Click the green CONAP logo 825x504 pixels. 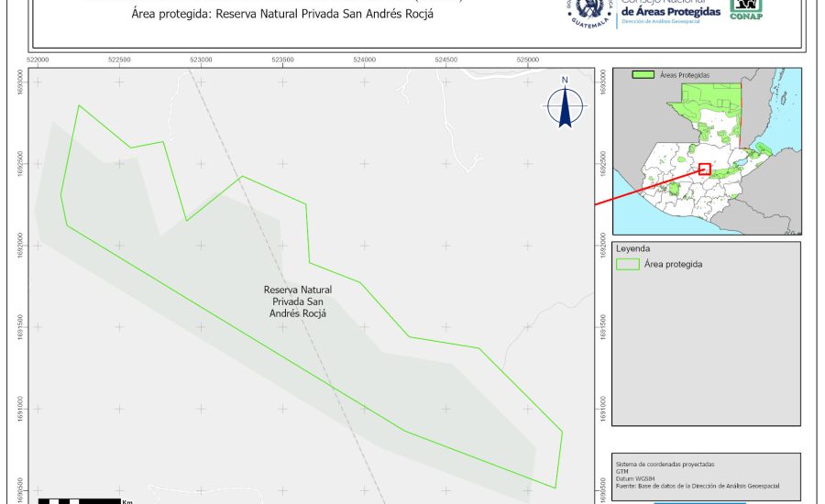pos(745,9)
